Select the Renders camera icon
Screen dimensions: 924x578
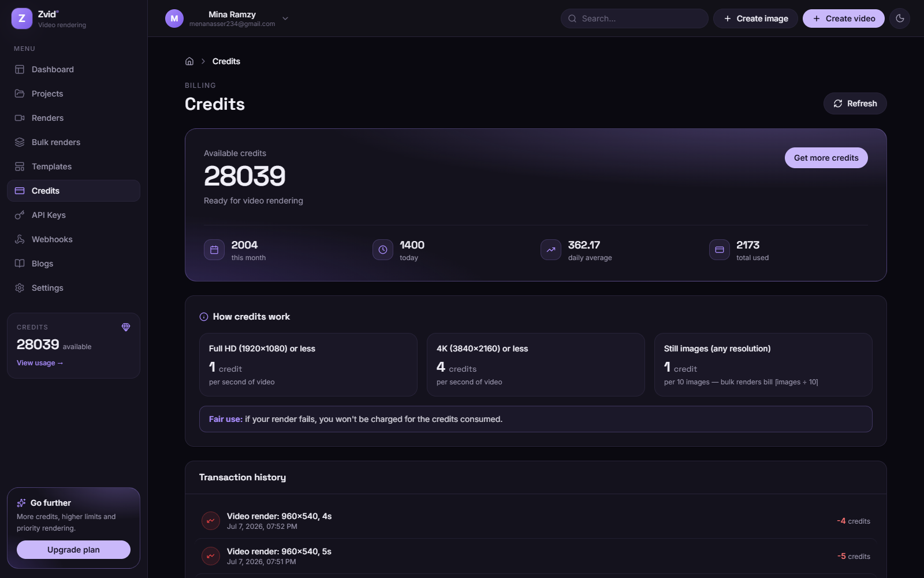pyautogui.click(x=20, y=118)
